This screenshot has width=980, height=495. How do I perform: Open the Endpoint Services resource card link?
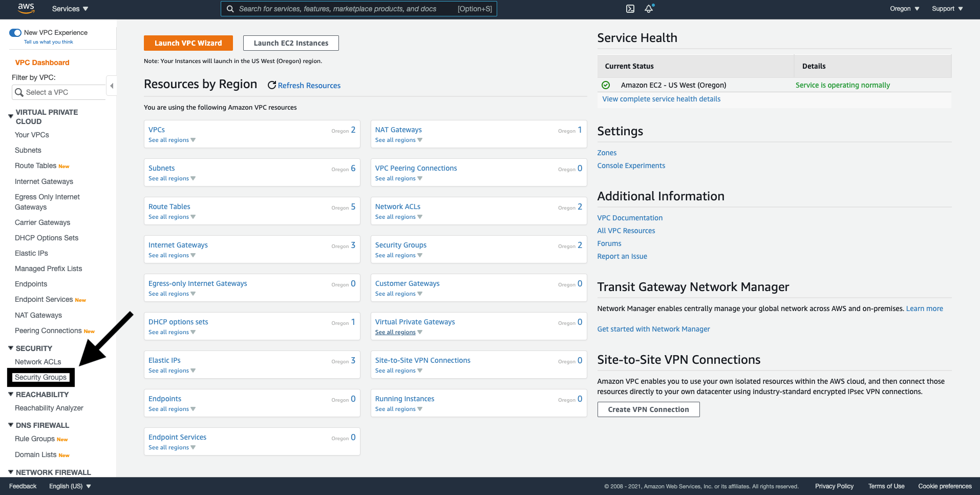tap(178, 437)
